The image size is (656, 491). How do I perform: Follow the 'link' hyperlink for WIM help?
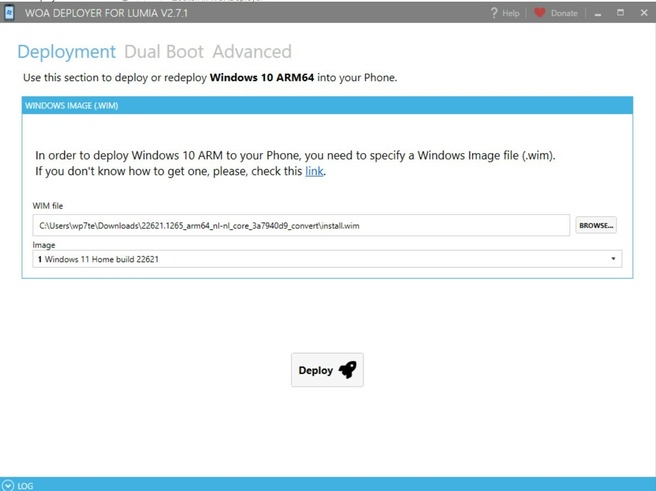(x=314, y=171)
